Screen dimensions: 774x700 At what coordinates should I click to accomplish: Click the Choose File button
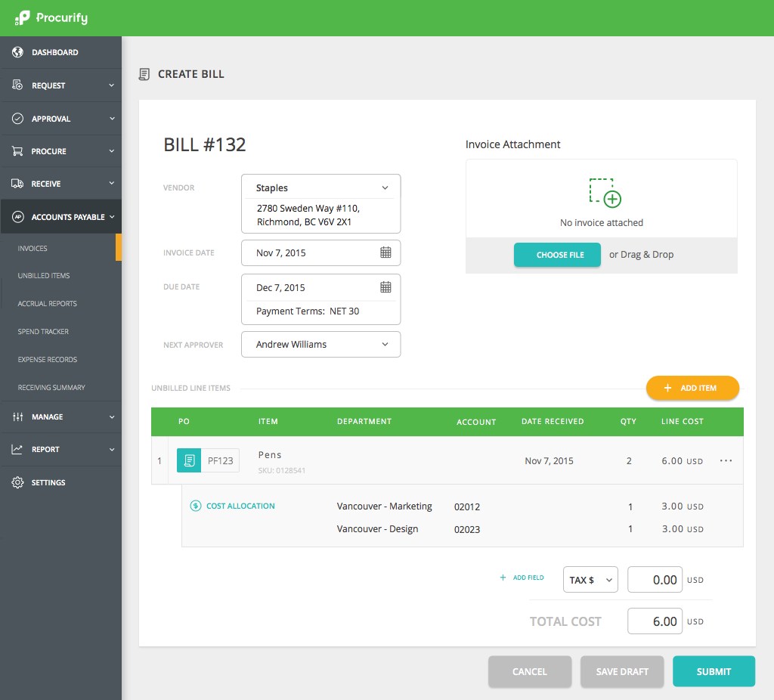[557, 255]
